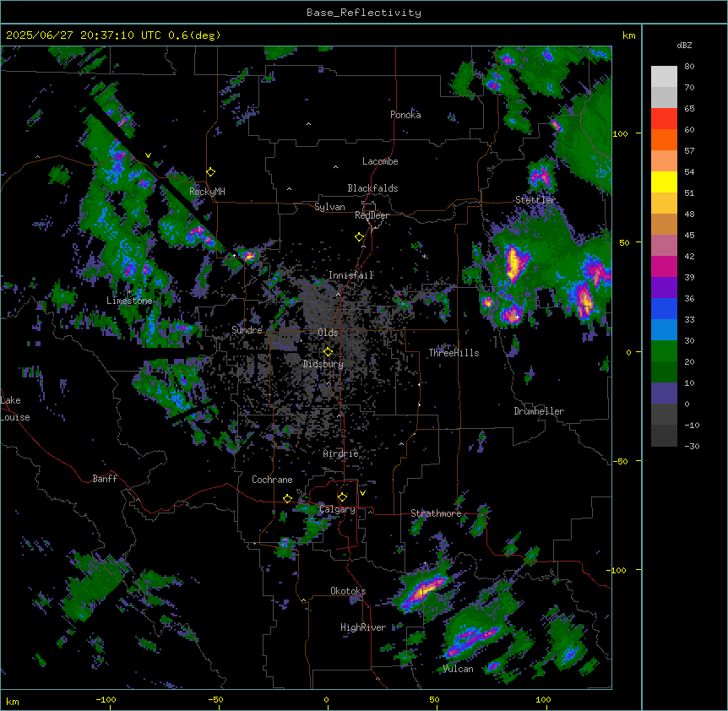Select the white caret marker left of Ponoka
This screenshot has width=728, height=711.
tap(309, 124)
